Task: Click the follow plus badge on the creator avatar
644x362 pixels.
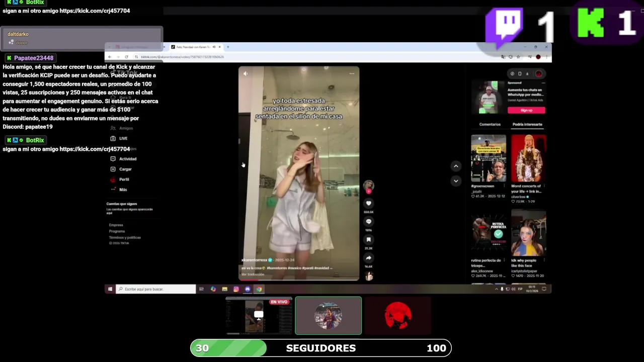Action: (368, 191)
